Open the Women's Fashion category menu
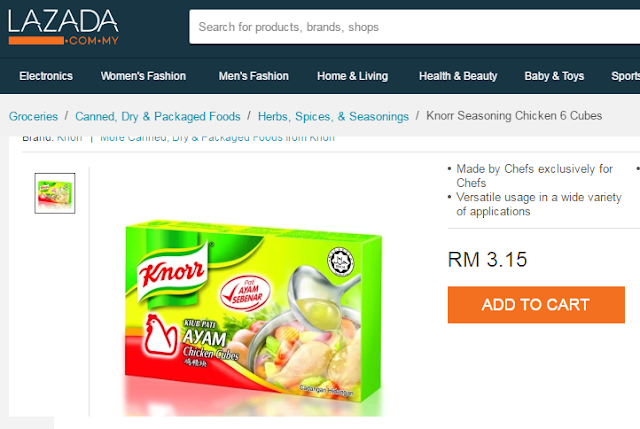640x429 pixels. (143, 76)
